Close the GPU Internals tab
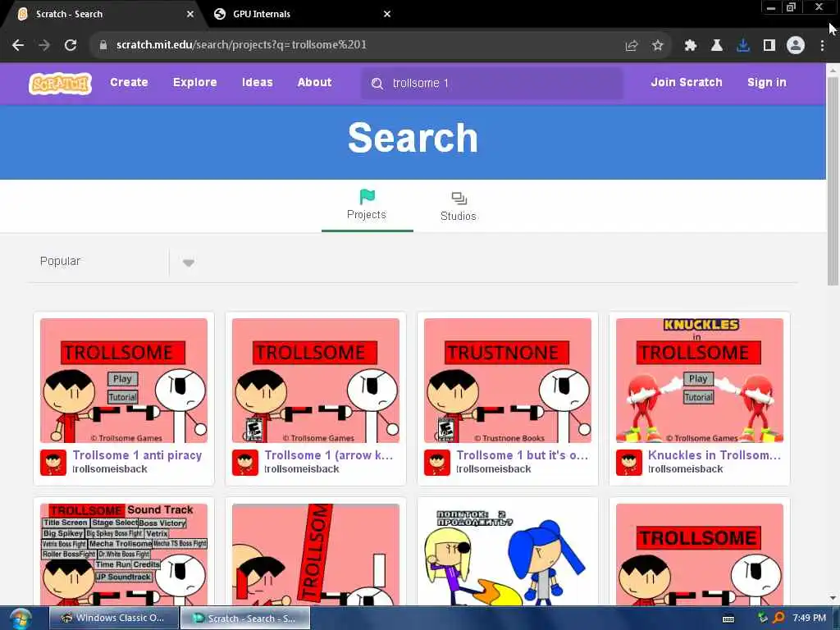This screenshot has width=840, height=630. coord(387,14)
